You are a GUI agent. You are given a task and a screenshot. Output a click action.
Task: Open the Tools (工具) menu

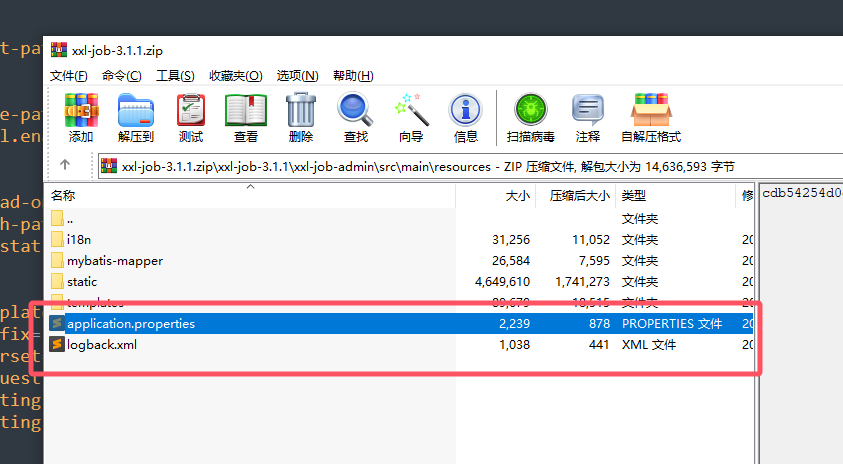coord(174,76)
